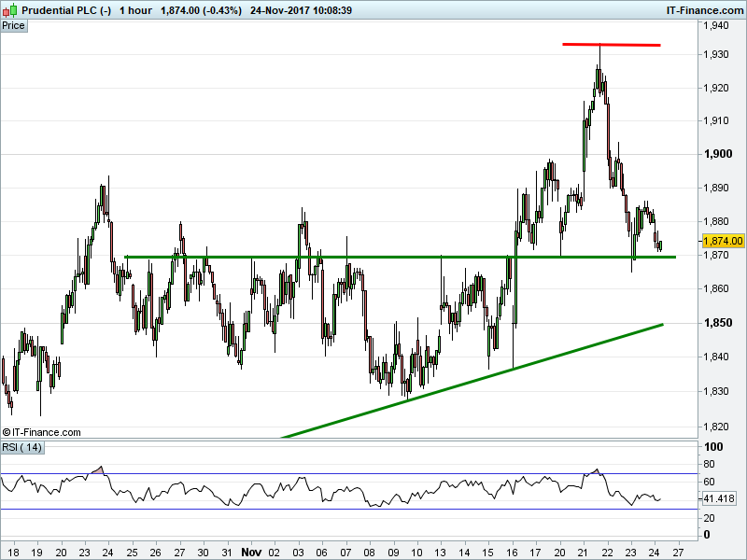Click the date label 27 at axis end

678,553
